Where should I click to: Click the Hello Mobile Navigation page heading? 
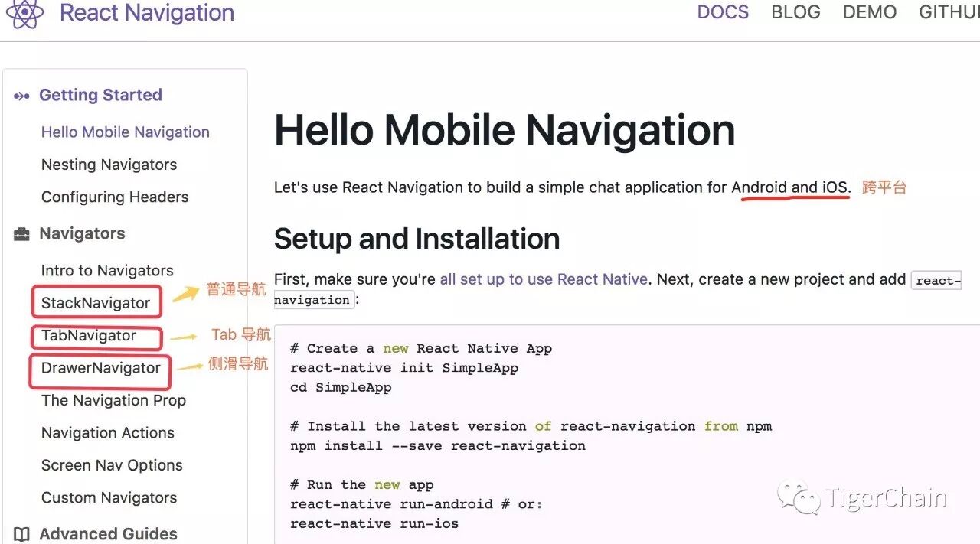(505, 130)
